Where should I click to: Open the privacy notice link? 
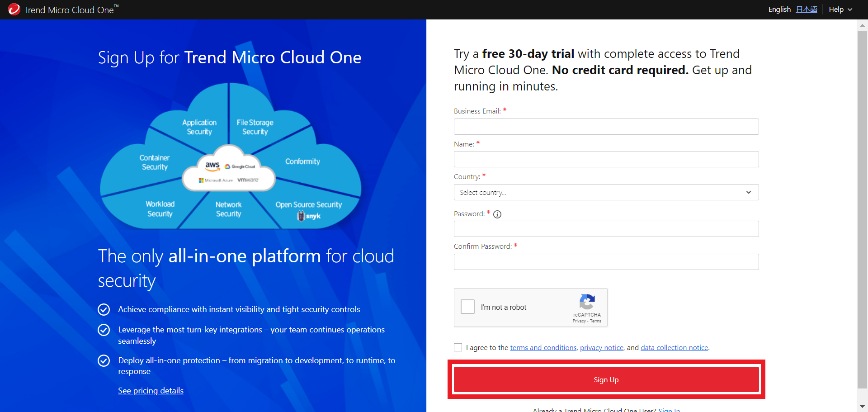coord(602,347)
